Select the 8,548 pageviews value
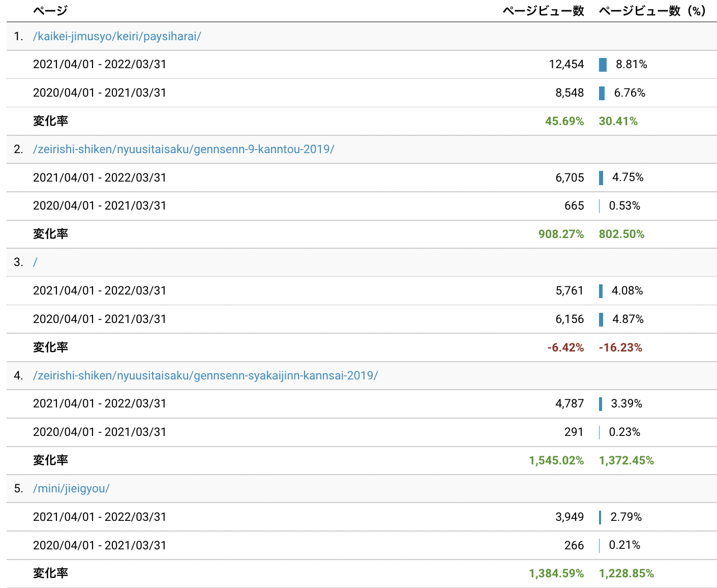 coord(570,93)
